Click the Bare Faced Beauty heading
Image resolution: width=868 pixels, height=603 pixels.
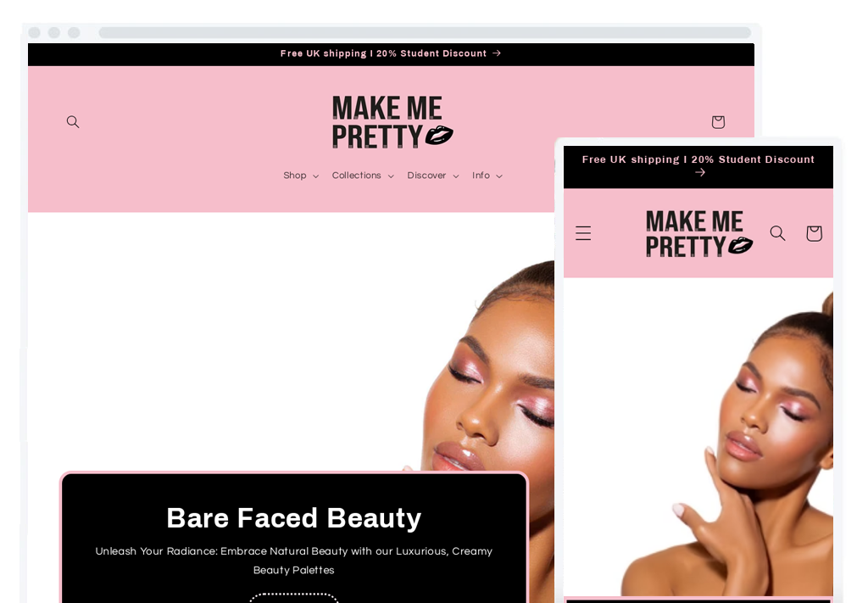pyautogui.click(x=293, y=517)
